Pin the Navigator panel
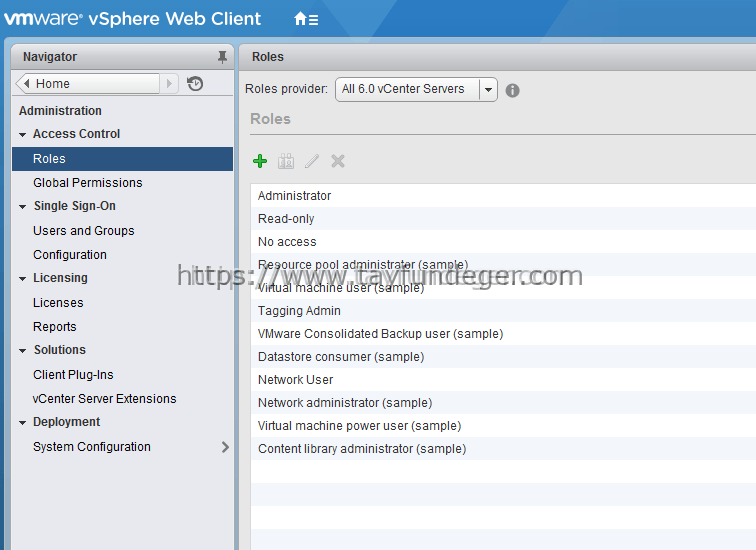 (x=222, y=57)
